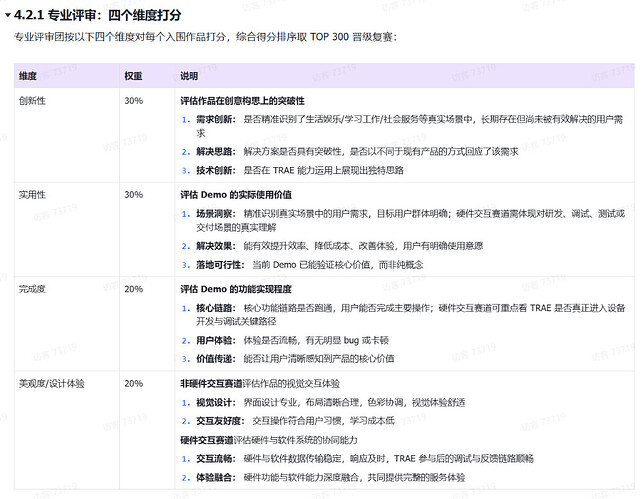Click the '交互友好度' list item label
The width and height of the screenshot is (643, 499).
click(x=220, y=421)
